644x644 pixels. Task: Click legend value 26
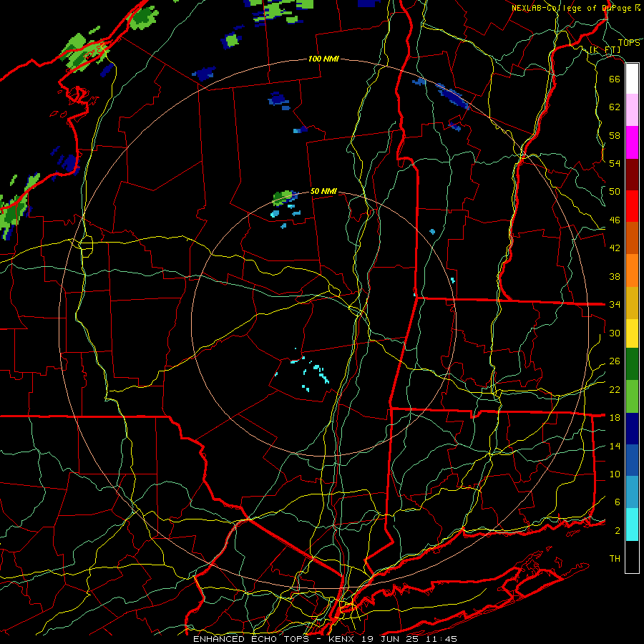point(615,361)
